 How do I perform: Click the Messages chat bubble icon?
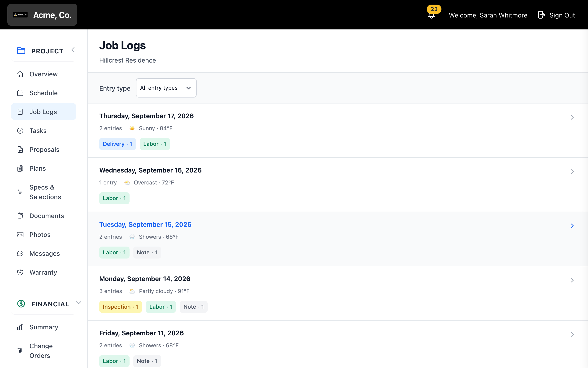(x=20, y=253)
